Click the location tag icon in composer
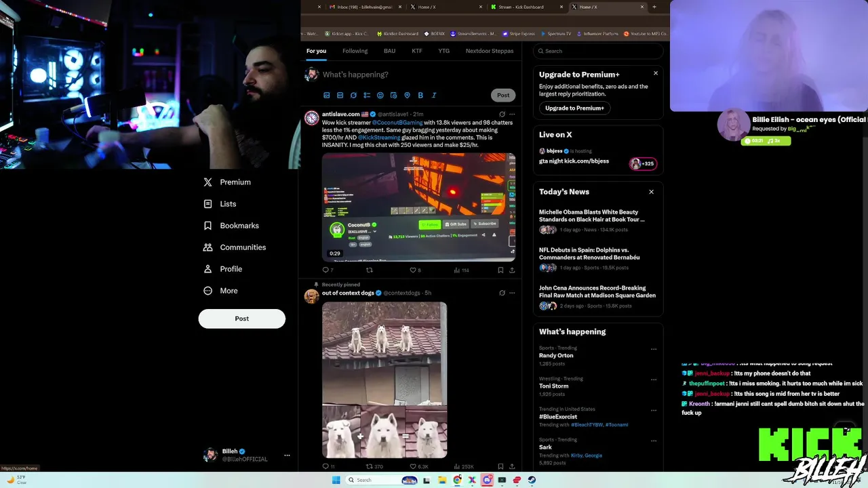868x488 pixels. pyautogui.click(x=407, y=96)
